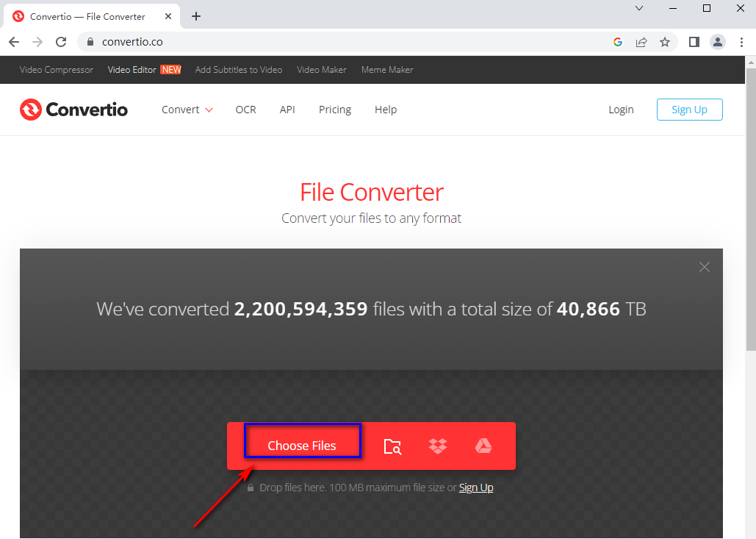Open a new browser tab

196,16
